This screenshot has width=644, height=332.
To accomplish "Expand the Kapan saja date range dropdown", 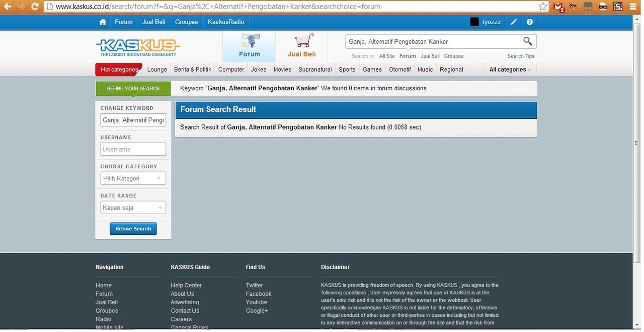I will point(133,208).
